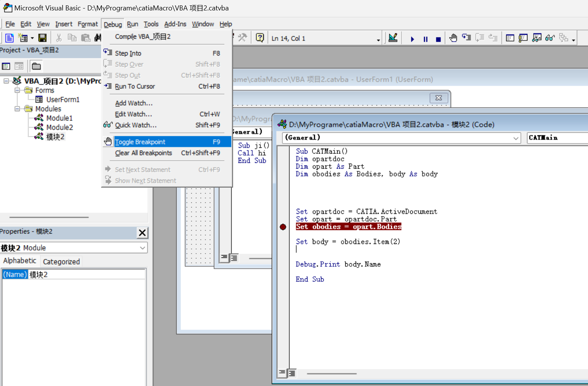Click the View CATIA document icon
588x386 pixels.
point(9,38)
